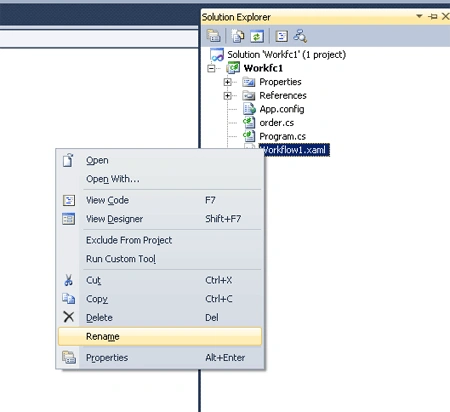The height and width of the screenshot is (412, 450).
Task: Choose Rename from the context menu
Action: pos(160,336)
